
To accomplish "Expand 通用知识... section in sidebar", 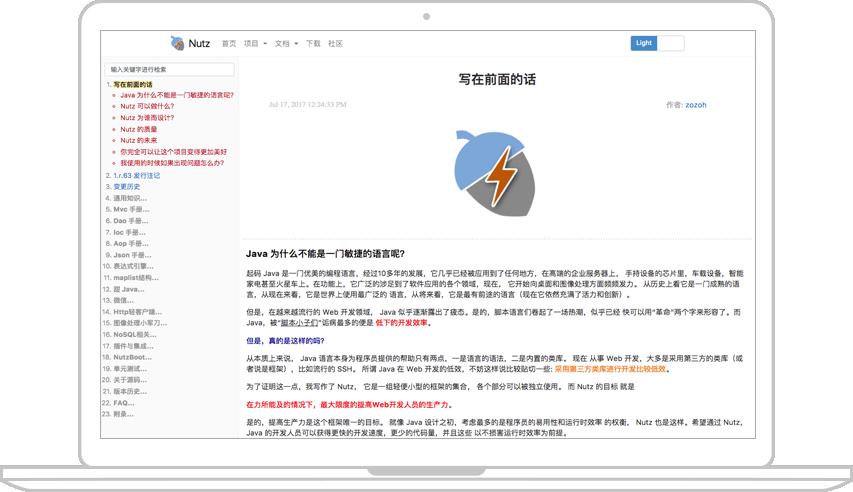I will tap(130, 198).
